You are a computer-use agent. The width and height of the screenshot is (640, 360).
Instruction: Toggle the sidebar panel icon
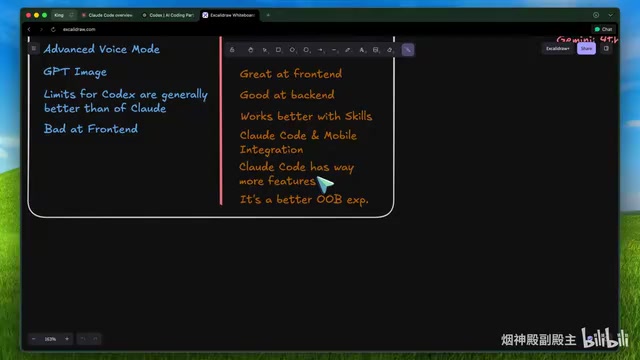[x=606, y=49]
